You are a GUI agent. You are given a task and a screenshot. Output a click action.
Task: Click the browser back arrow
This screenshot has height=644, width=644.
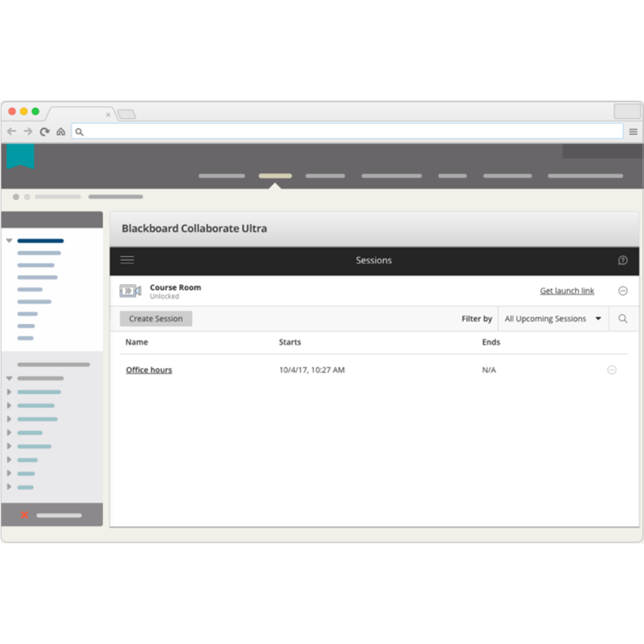coord(12,131)
